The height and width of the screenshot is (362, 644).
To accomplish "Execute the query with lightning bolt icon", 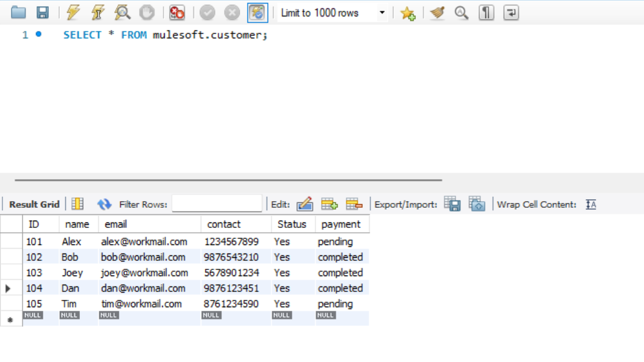I will 73,12.
